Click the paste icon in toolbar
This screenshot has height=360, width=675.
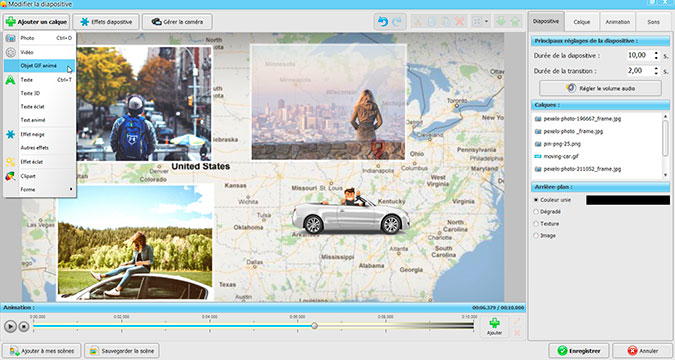click(446, 22)
